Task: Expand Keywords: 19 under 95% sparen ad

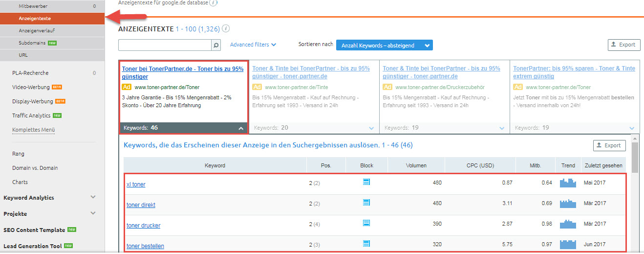Action: [x=575, y=128]
